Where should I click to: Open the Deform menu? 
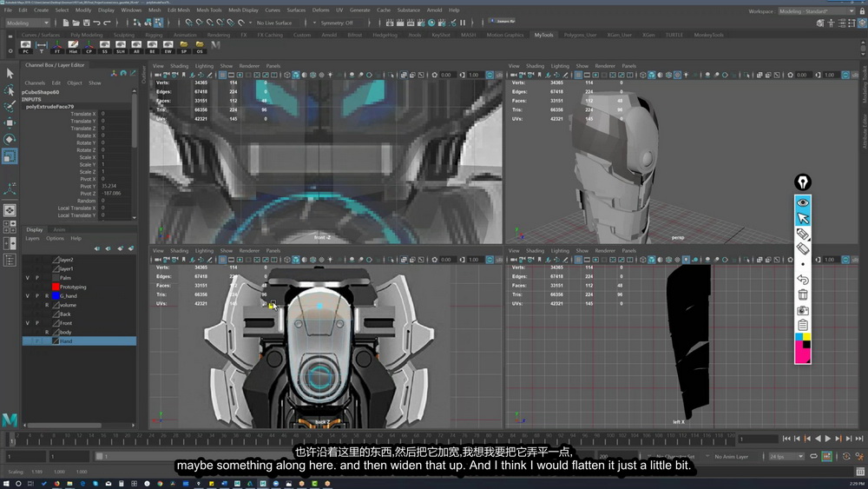(320, 10)
